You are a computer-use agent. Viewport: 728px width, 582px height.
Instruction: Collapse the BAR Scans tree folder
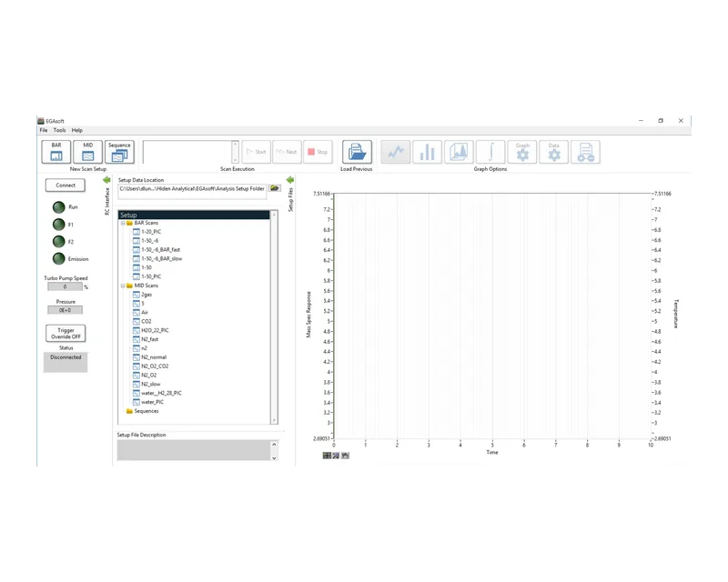123,223
